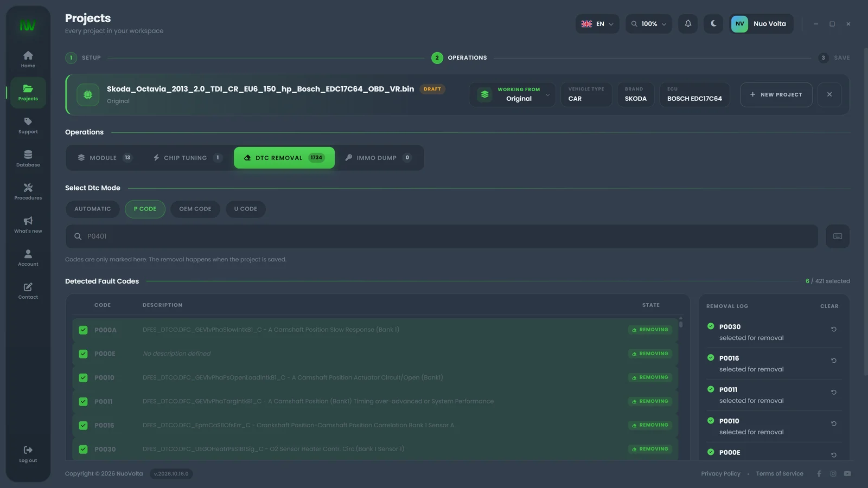Uncheck the P000E fault code

83,354
